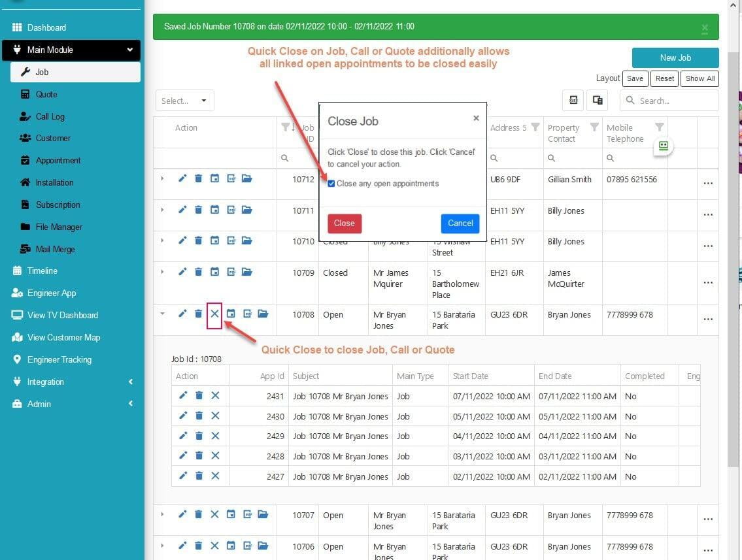This screenshot has width=742, height=560.
Task: Click the delete trash icon for job 10709
Action: coord(198,272)
